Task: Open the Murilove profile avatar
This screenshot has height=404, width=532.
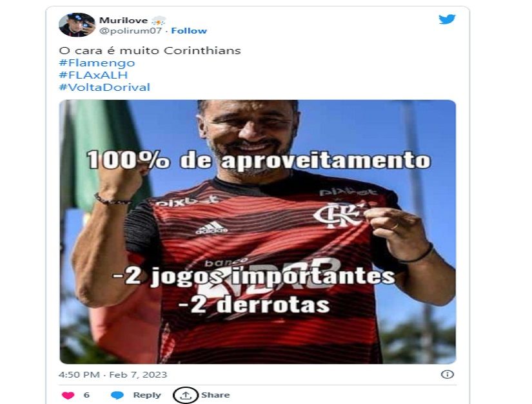Action: coord(77,24)
